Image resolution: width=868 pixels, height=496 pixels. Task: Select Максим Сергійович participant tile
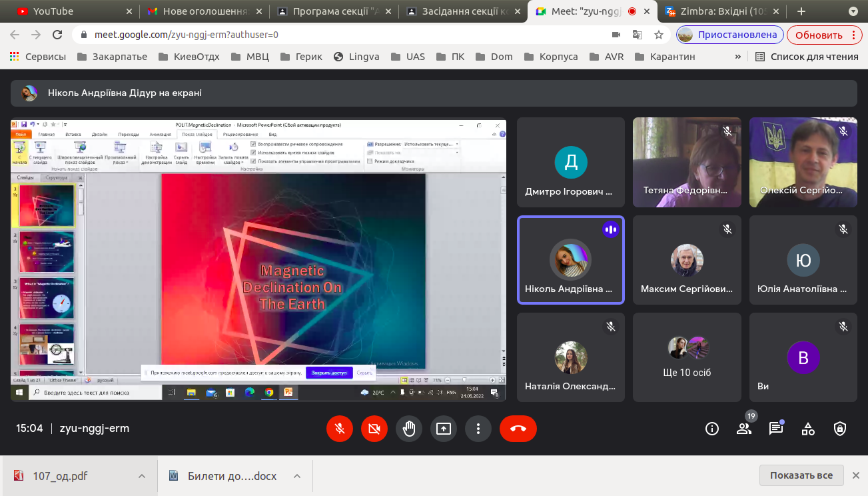click(687, 260)
